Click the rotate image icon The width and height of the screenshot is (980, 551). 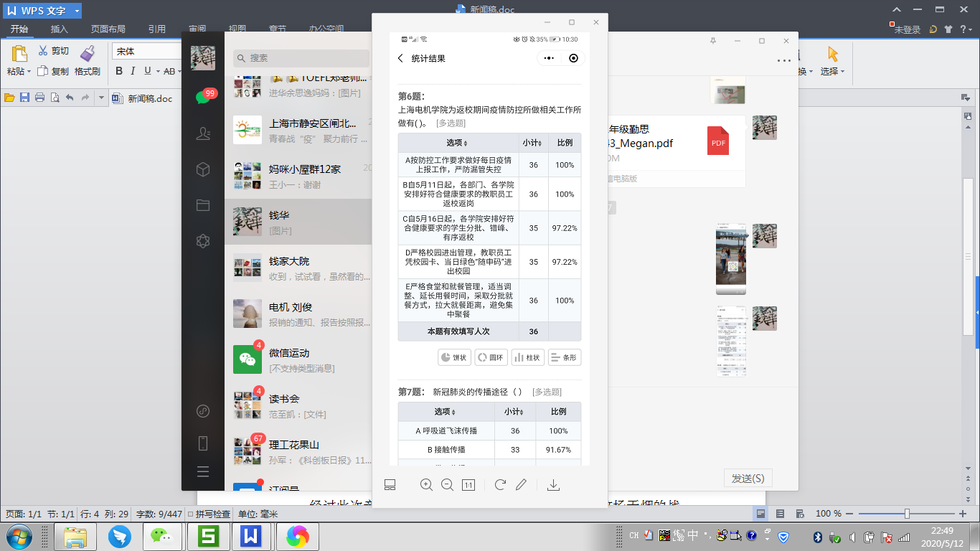tap(500, 485)
